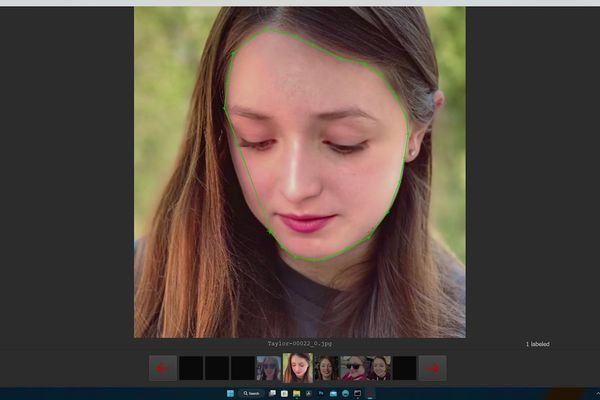Open the Windows Start menu
The image size is (600, 400).
pos(230,394)
